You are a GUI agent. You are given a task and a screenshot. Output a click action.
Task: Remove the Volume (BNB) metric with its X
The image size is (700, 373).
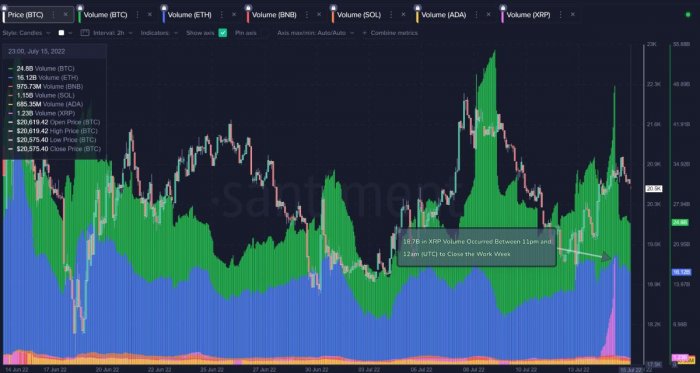(319, 15)
